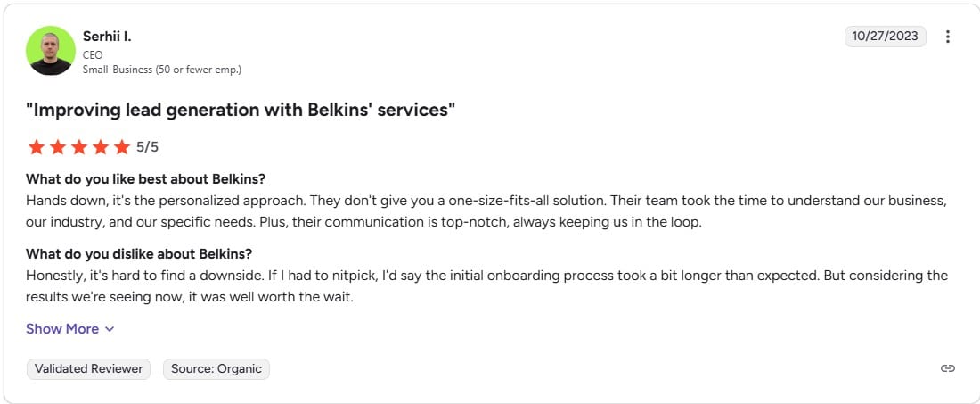Click the 5/5 rating score
This screenshot has height=404, width=980.
click(x=147, y=147)
